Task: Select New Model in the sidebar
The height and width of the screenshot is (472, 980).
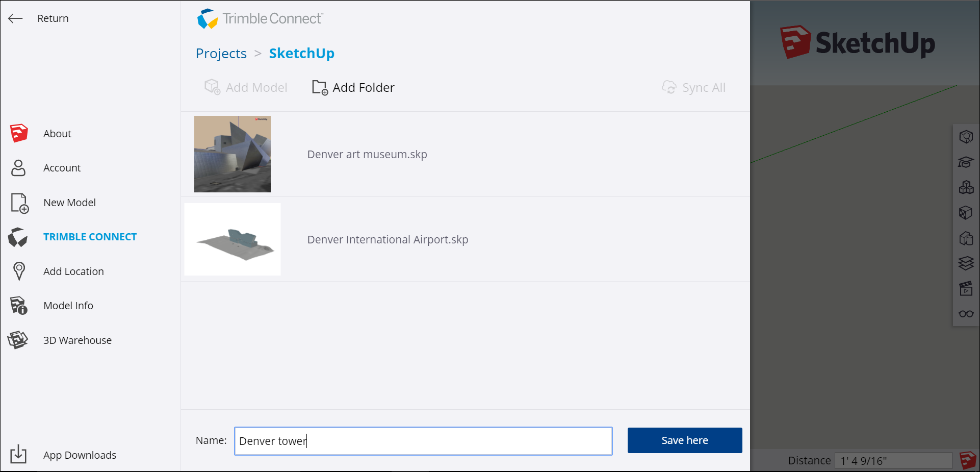Action: tap(69, 203)
